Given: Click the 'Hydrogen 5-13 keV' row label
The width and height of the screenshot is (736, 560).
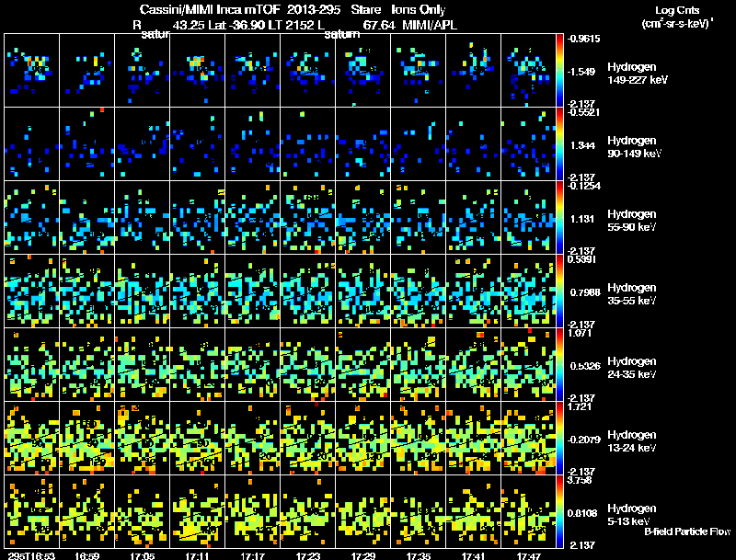Looking at the screenshot, I should click(632, 515).
